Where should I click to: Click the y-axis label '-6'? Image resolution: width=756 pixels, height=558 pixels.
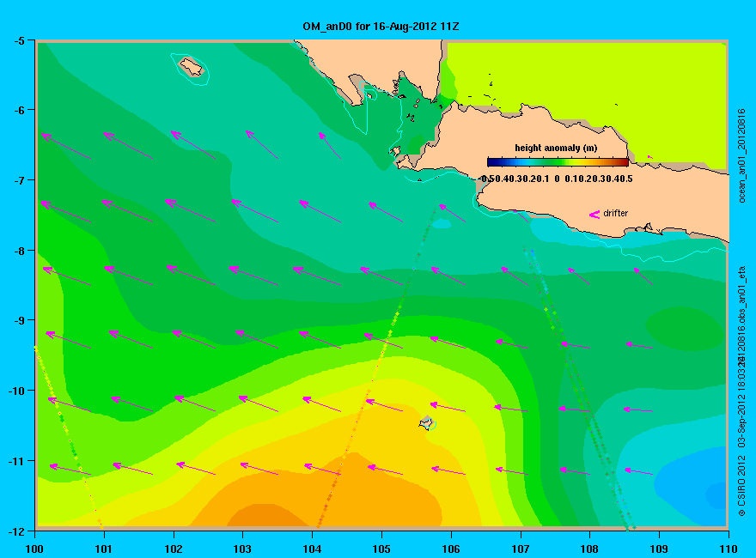pyautogui.click(x=19, y=111)
